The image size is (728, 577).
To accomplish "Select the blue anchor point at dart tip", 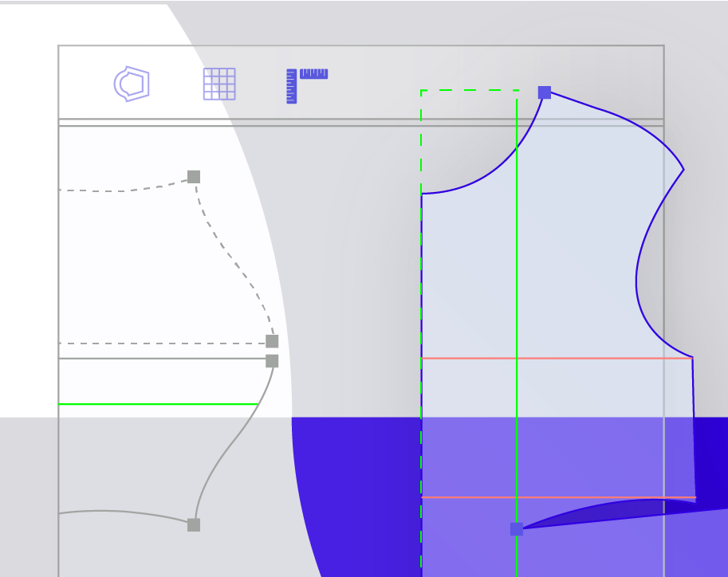I will tap(517, 529).
